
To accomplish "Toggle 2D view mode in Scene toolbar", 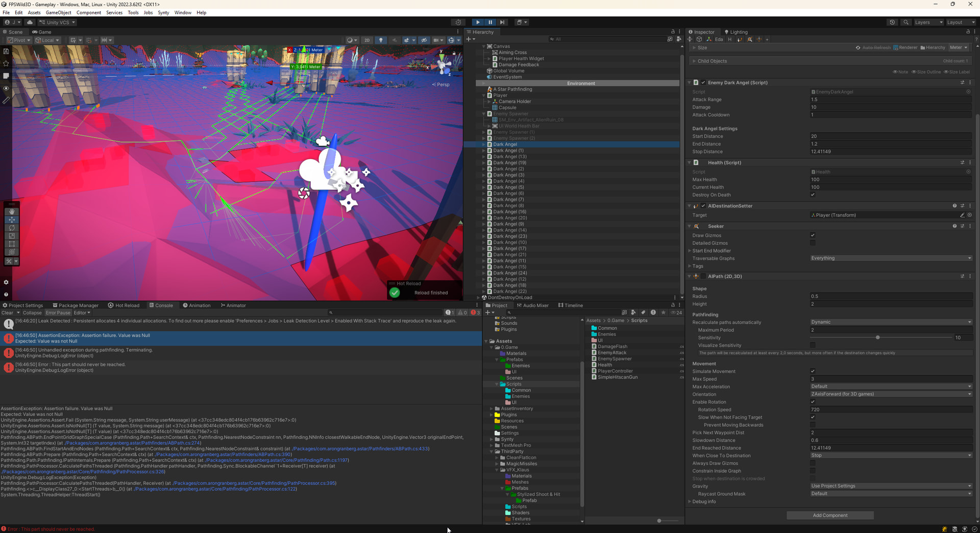I will 366,40.
